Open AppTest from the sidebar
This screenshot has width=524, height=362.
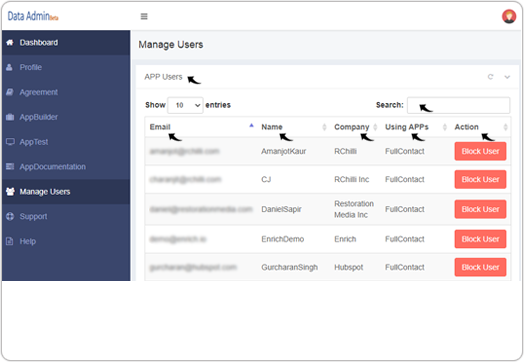[x=66, y=142]
